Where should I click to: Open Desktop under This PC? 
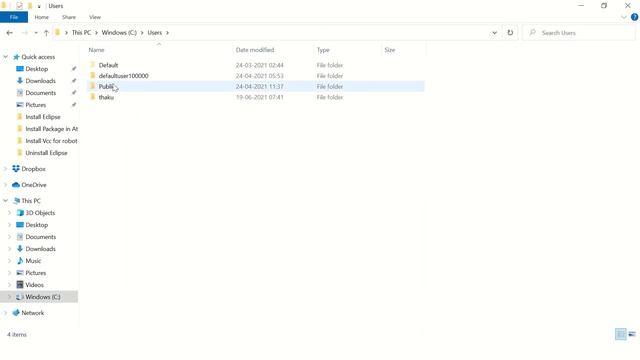tap(37, 225)
